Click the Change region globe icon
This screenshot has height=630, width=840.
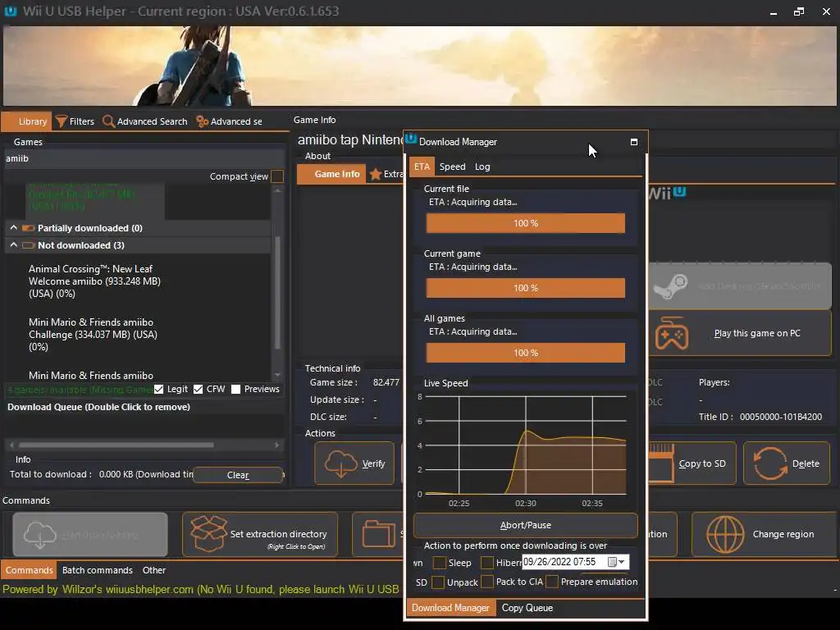pos(725,534)
